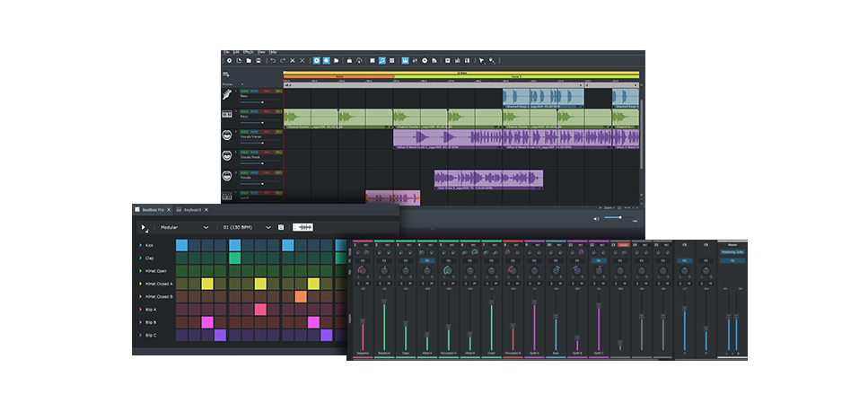The image size is (868, 394).
Task: Click the mixer faders icon in toolbar
Action: click(415, 60)
